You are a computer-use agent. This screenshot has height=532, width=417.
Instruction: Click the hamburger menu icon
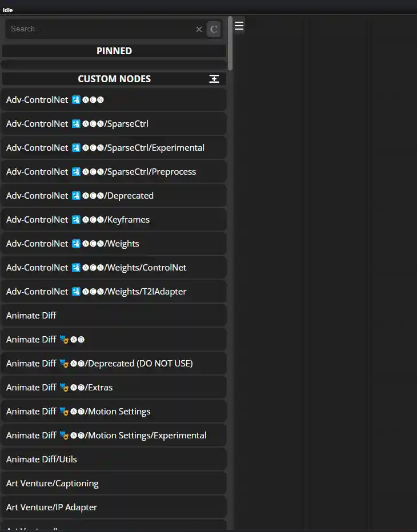239,26
